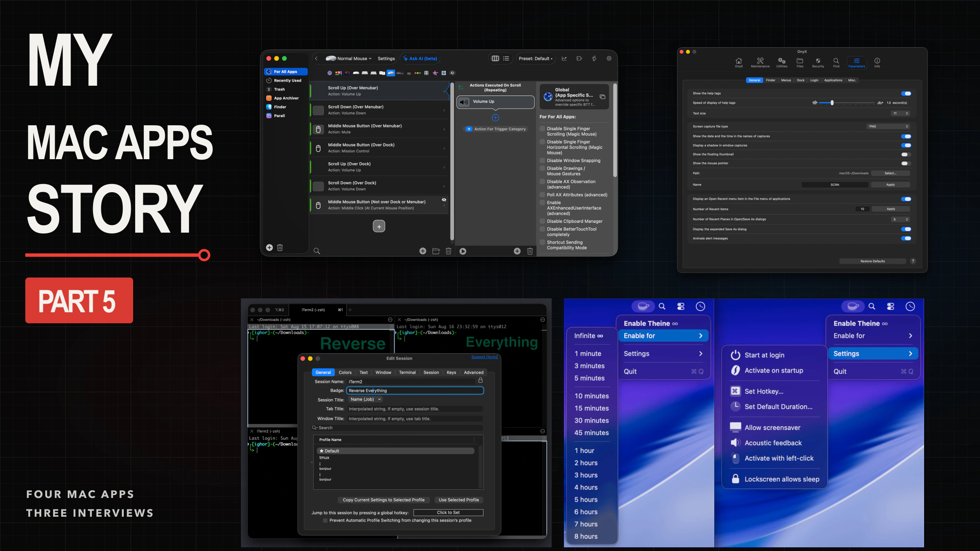Click Use Selected Profile button
Image resolution: width=980 pixels, height=551 pixels.
(x=459, y=500)
